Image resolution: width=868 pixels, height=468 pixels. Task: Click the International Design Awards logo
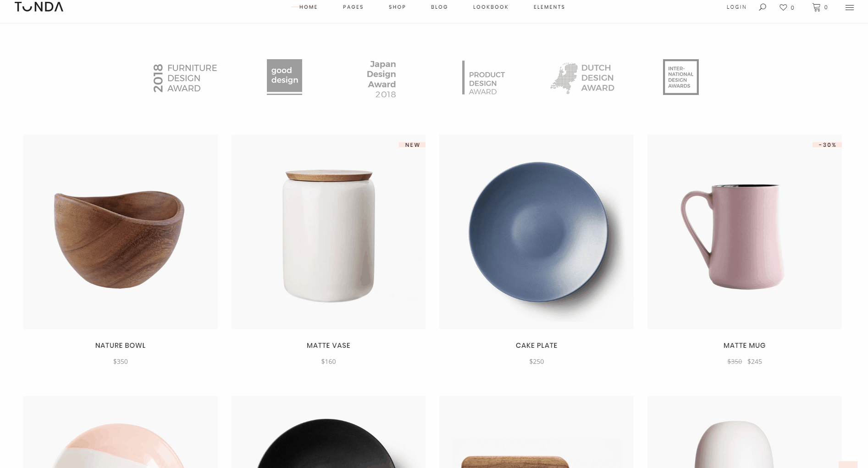click(680, 77)
